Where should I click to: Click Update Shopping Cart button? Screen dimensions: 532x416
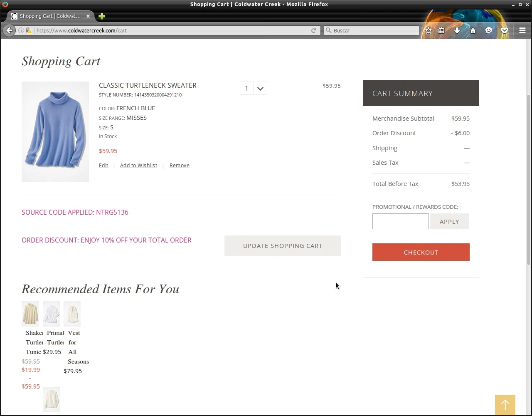283,246
